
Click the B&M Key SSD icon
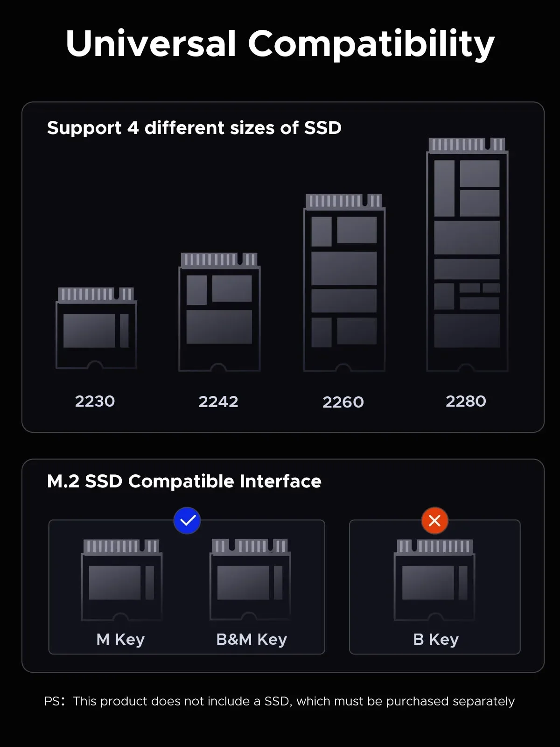coord(250,580)
